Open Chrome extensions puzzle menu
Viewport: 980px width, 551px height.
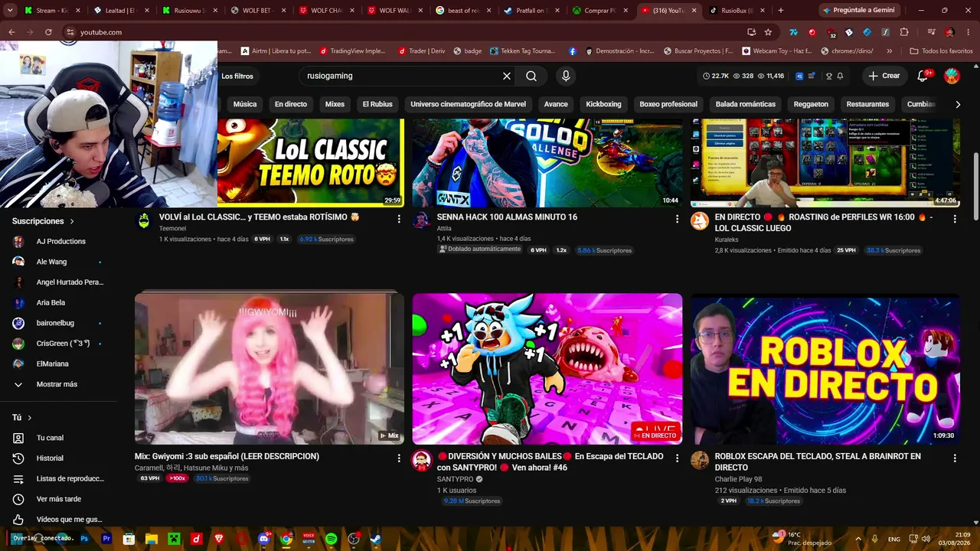904,32
